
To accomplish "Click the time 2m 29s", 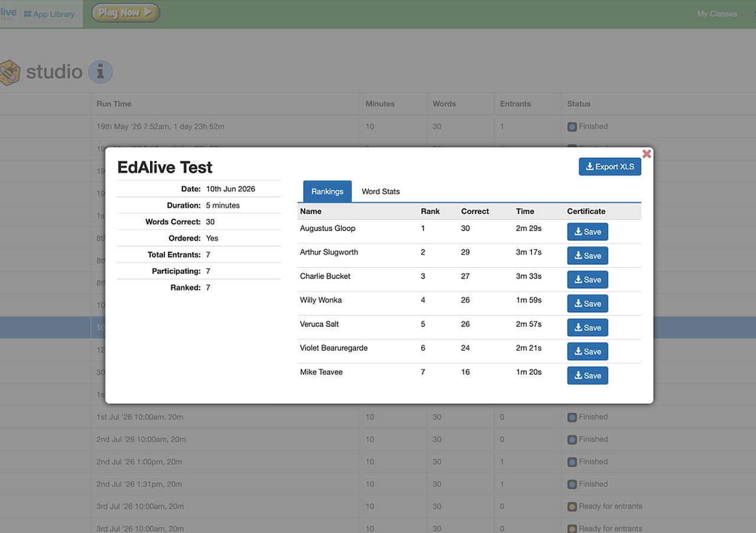I will (x=528, y=228).
